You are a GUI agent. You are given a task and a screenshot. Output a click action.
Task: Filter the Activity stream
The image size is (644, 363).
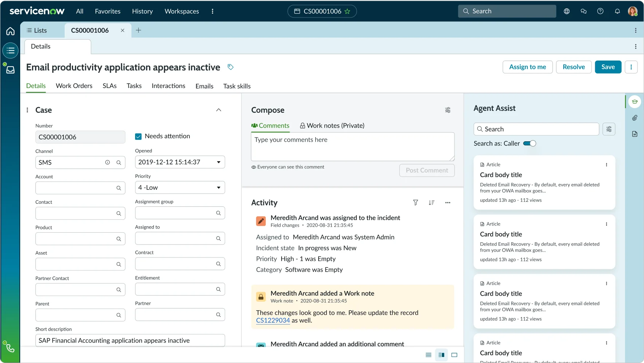tap(415, 203)
